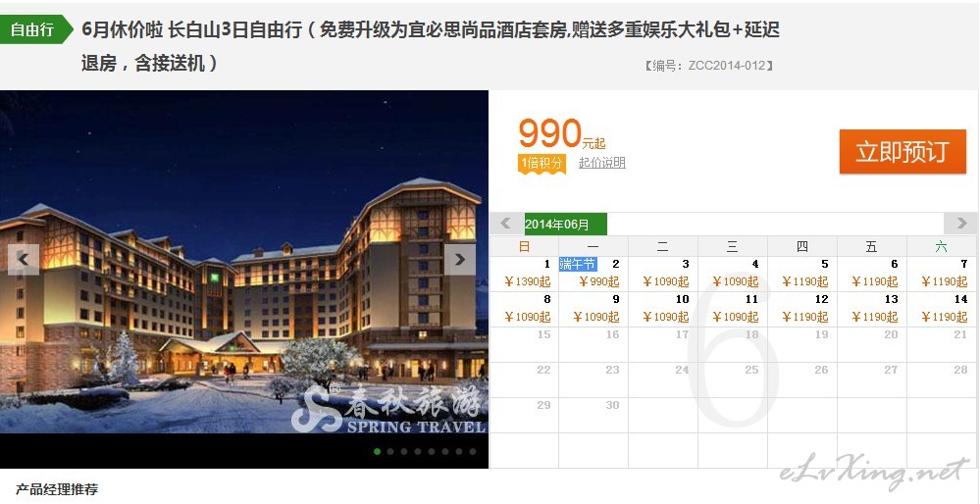Select June 10 with ¥1090起 price

point(663,309)
